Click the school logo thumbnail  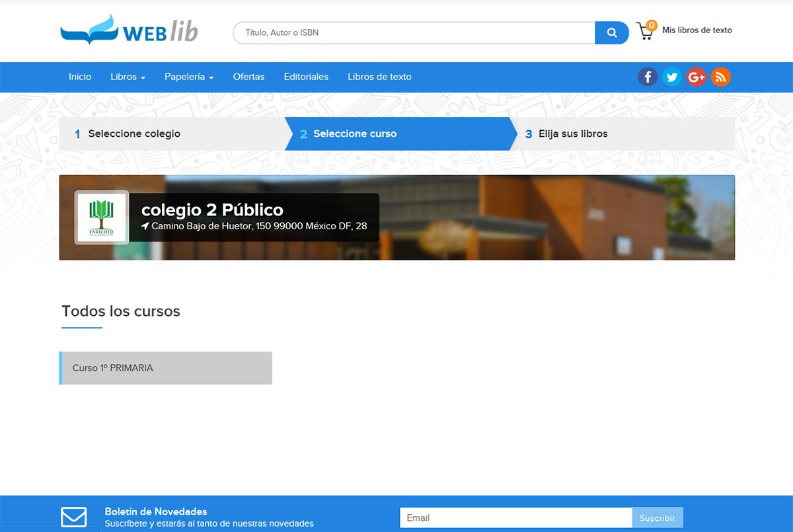tap(101, 217)
